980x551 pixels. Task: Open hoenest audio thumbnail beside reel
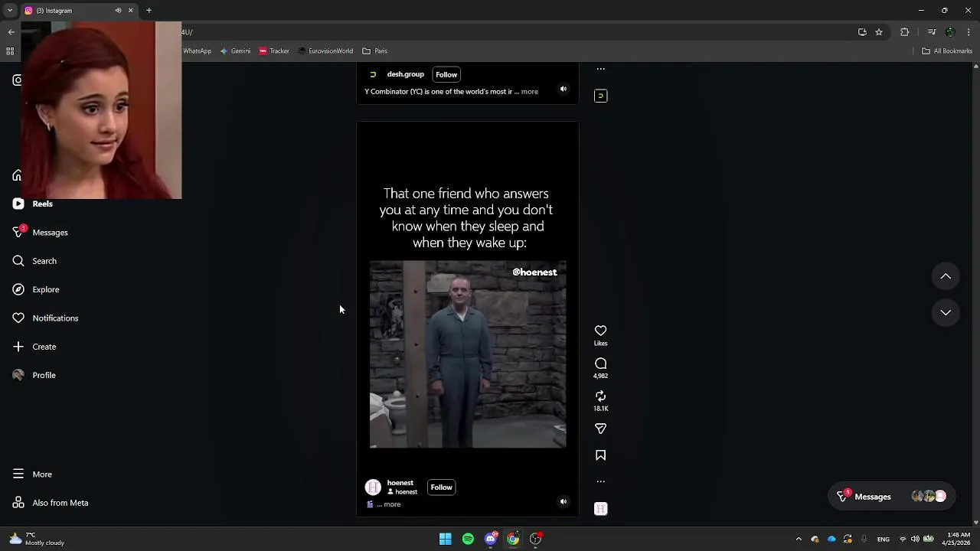pyautogui.click(x=600, y=509)
